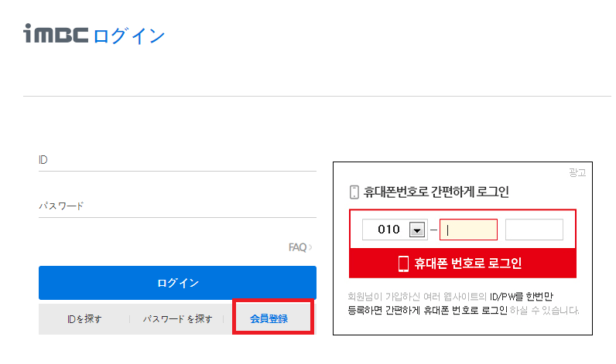Viewport: 616px width, 364px height.
Task: Open the FAQ link
Action: click(x=297, y=247)
